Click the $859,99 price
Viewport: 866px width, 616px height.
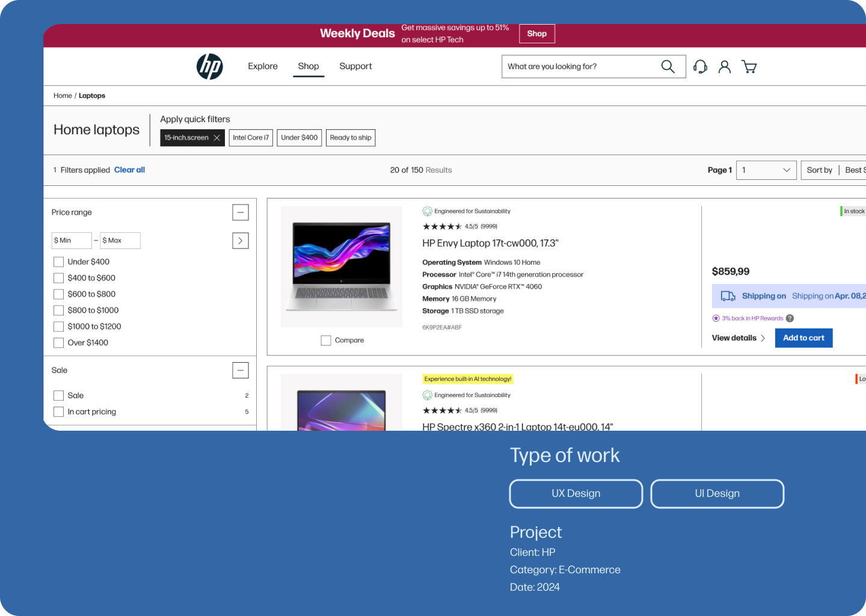pyautogui.click(x=731, y=271)
